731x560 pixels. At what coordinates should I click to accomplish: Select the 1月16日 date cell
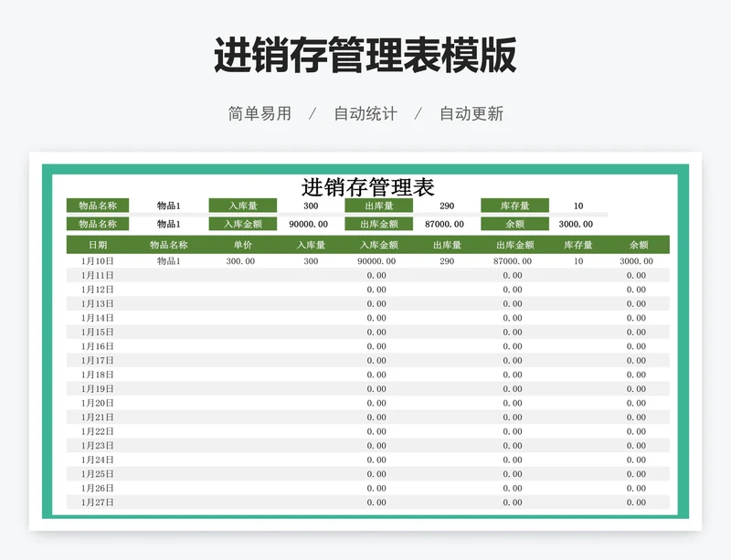point(98,346)
